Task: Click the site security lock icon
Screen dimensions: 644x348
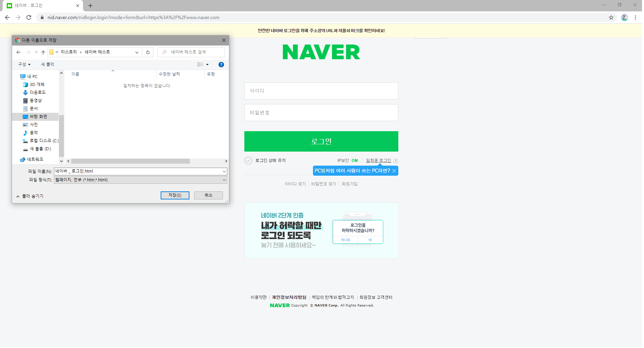Action: [x=42, y=17]
